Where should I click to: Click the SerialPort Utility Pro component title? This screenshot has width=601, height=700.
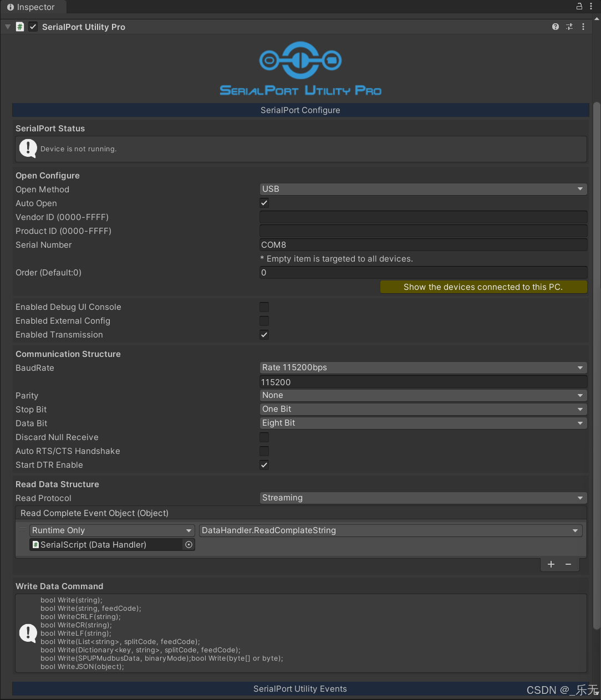tap(84, 27)
